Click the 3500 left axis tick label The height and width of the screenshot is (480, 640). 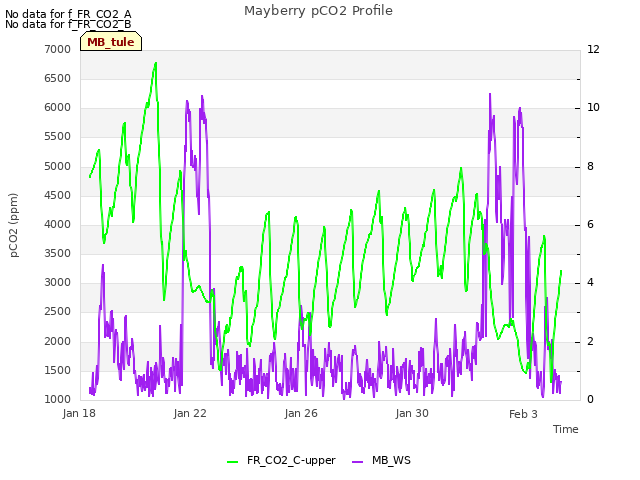[x=58, y=253]
